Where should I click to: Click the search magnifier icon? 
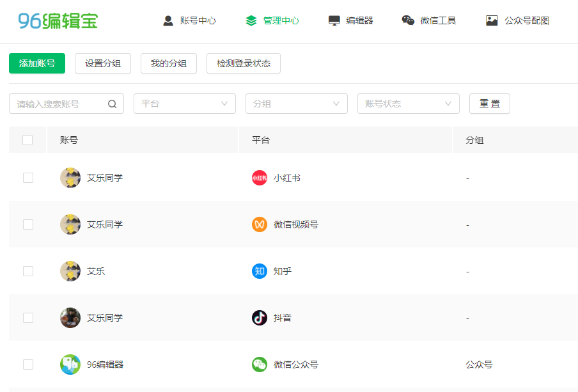click(x=112, y=103)
